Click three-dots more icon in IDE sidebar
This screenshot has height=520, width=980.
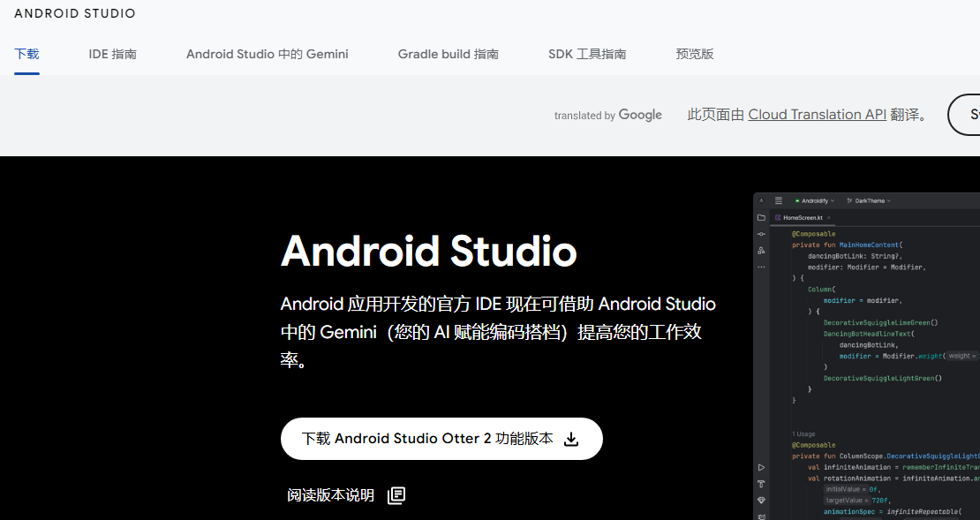coord(761,267)
